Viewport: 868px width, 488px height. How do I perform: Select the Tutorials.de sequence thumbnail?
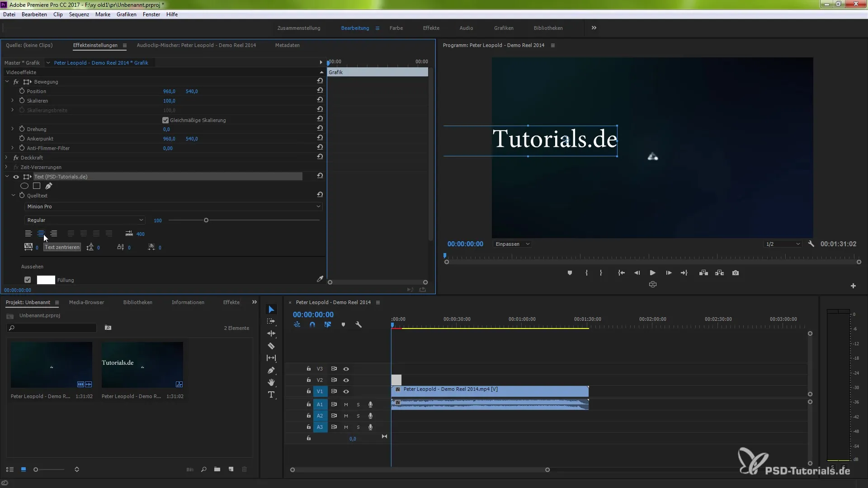click(x=142, y=365)
